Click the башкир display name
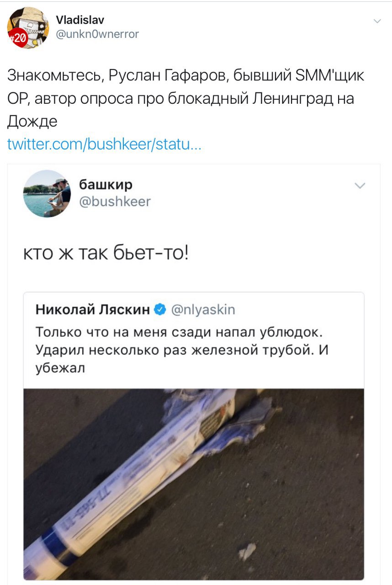This screenshot has height=585, width=392. click(106, 185)
